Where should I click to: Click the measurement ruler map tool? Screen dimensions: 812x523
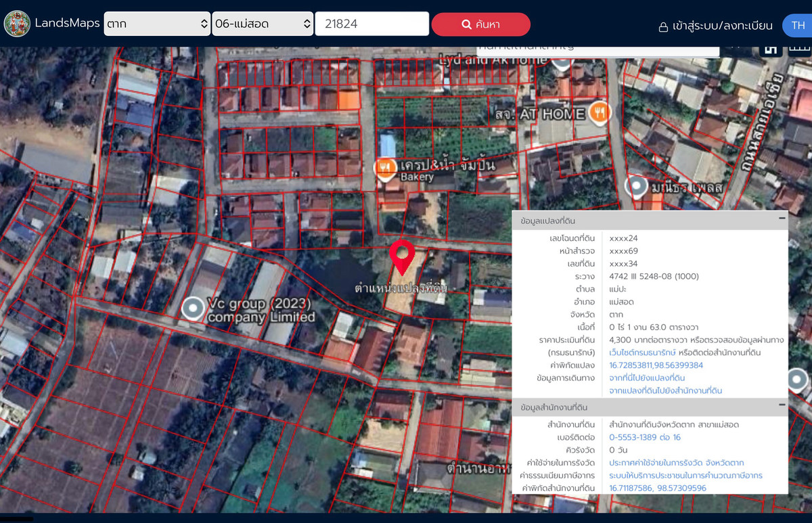tap(799, 49)
